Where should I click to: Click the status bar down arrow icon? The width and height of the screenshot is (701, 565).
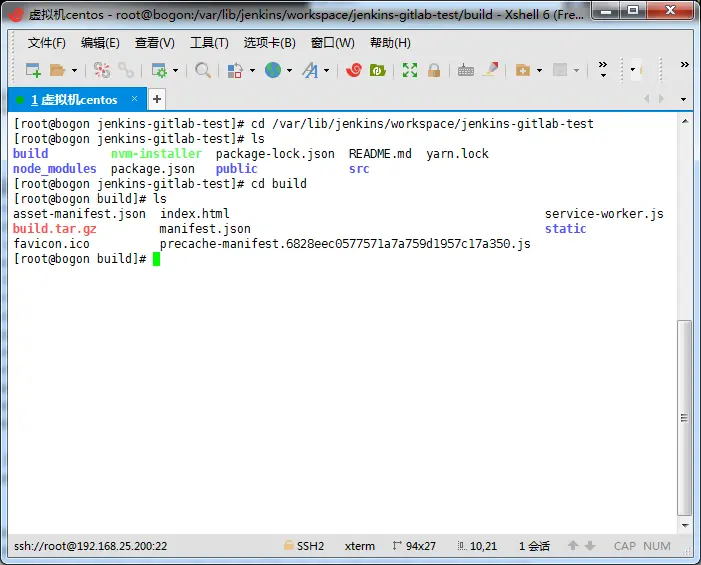tap(590, 546)
